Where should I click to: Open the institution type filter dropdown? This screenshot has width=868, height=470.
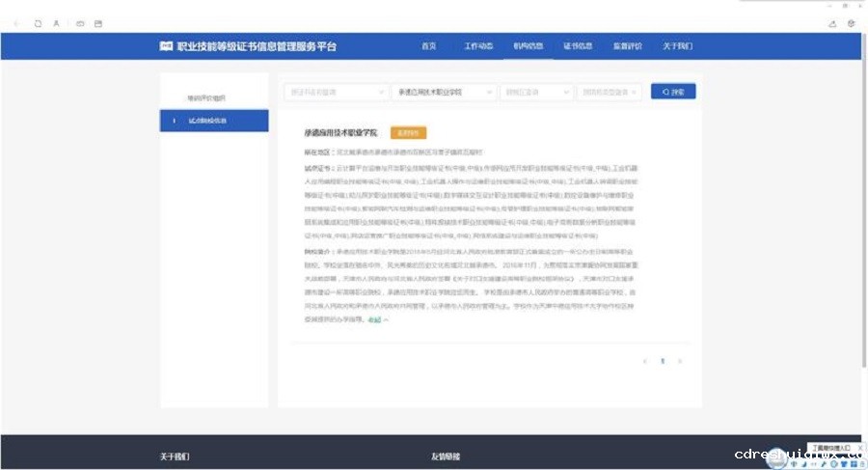click(x=609, y=92)
